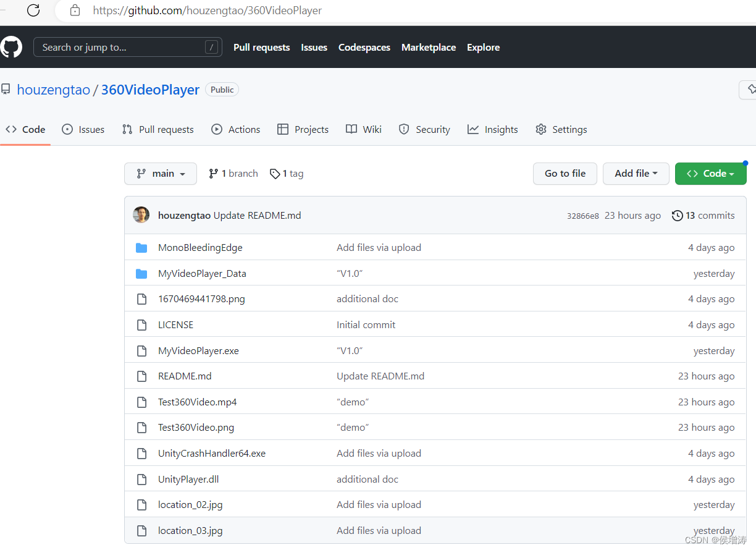
Task: Click file icon next to Test360Video.mp4
Action: [141, 402]
